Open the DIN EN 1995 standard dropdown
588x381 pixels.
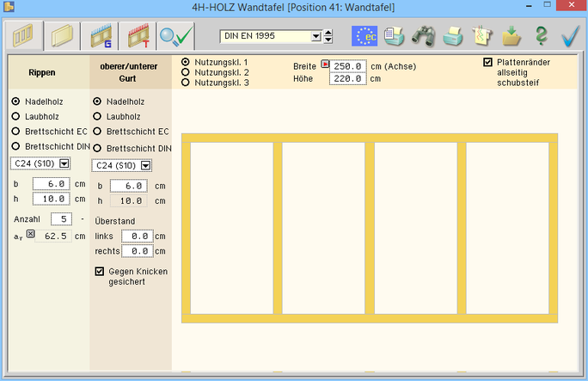click(328, 36)
